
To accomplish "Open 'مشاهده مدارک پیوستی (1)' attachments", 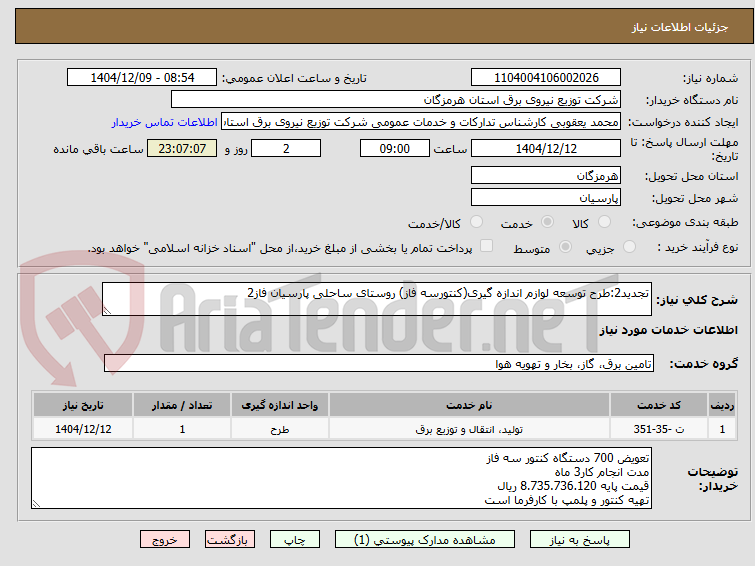I will click(x=425, y=540).
